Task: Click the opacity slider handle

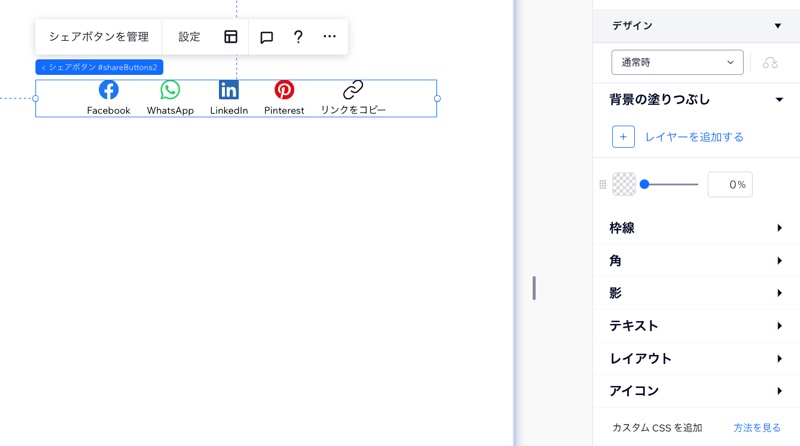Action: coord(644,184)
